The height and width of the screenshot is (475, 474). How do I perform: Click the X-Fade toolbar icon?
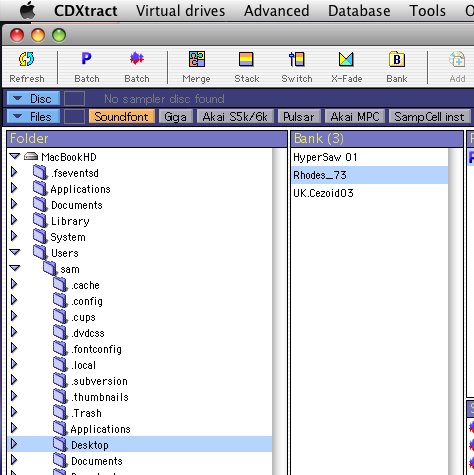point(346,59)
